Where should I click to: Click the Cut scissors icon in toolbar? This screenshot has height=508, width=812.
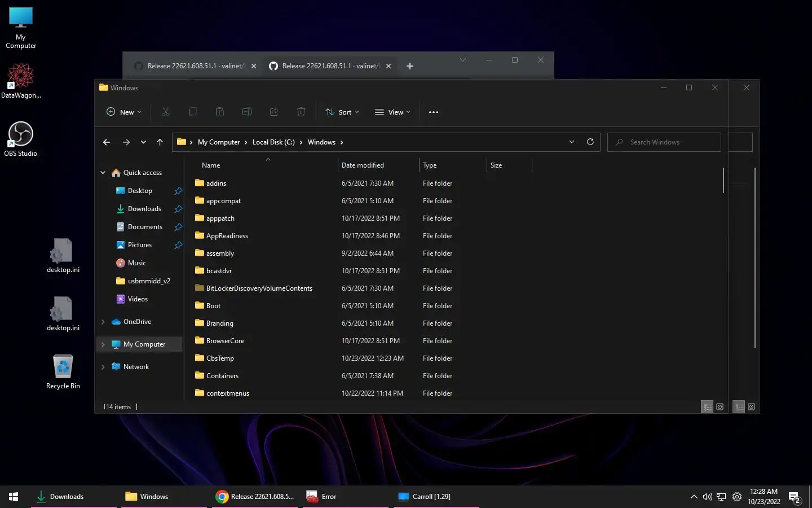[x=166, y=112]
